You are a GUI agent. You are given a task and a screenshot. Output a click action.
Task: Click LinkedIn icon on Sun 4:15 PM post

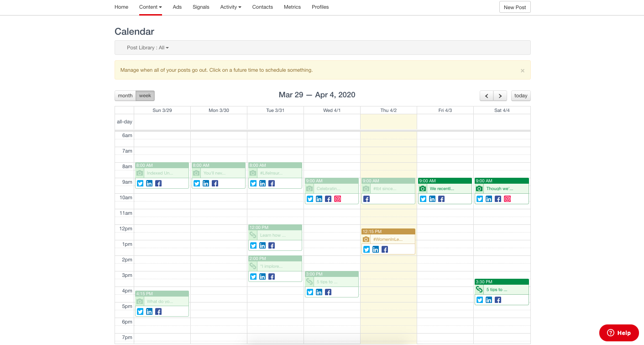(149, 312)
